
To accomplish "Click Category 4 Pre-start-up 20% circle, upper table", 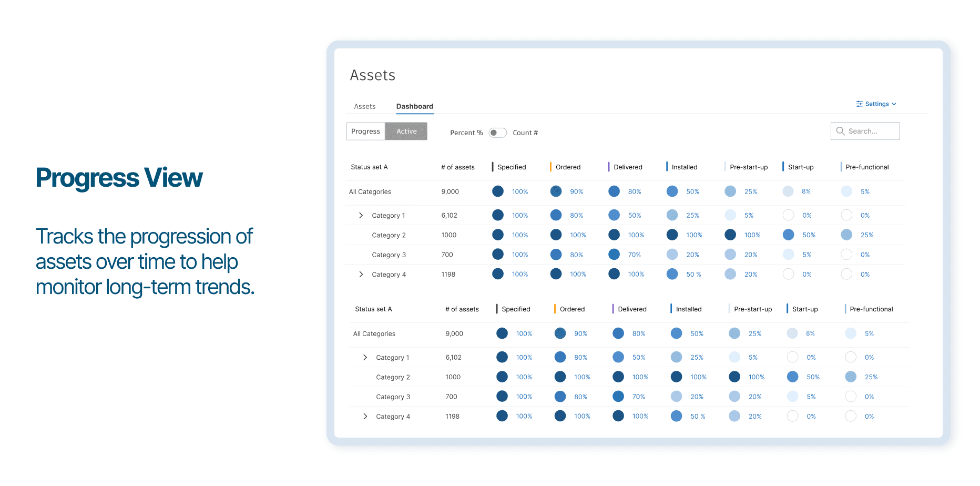I will click(x=730, y=274).
